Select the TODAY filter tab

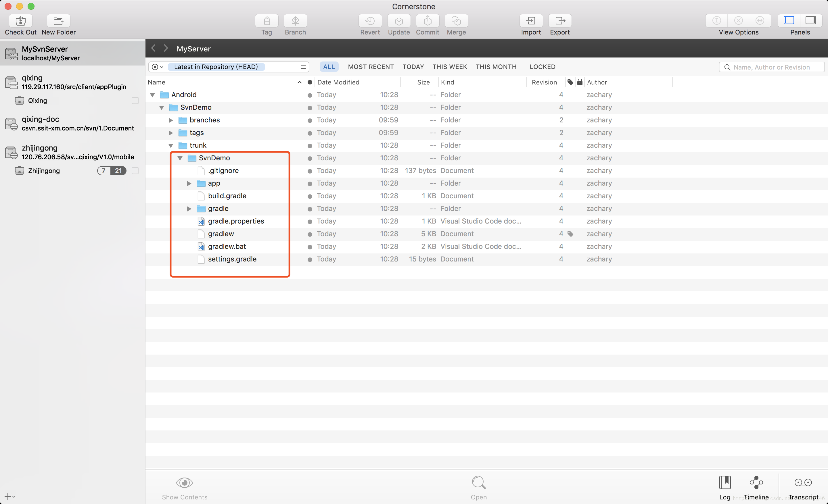(x=413, y=67)
